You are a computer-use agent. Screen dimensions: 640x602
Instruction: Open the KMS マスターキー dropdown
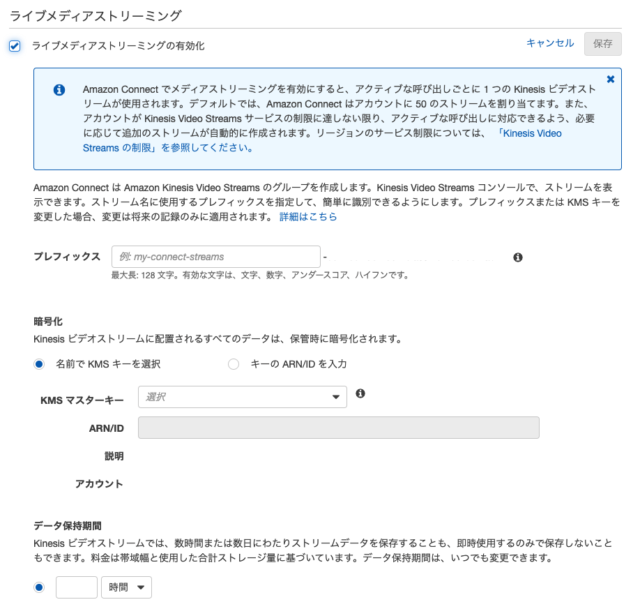point(242,397)
